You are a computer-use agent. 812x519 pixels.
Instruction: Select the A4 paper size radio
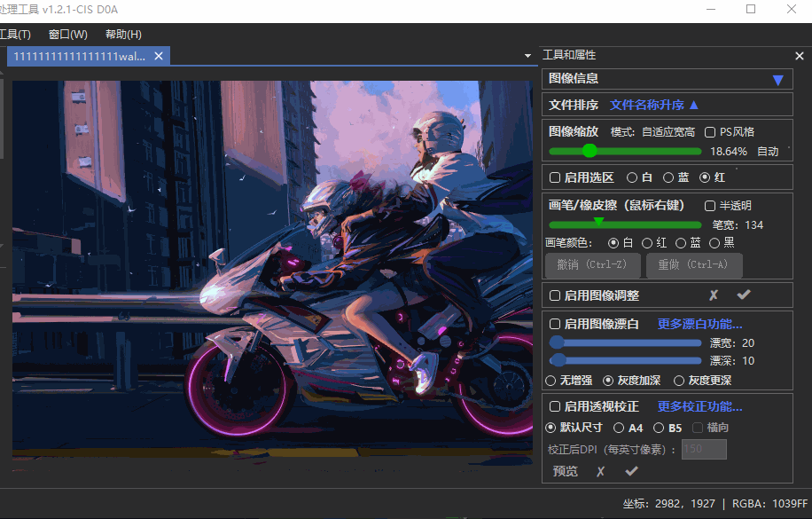(619, 428)
